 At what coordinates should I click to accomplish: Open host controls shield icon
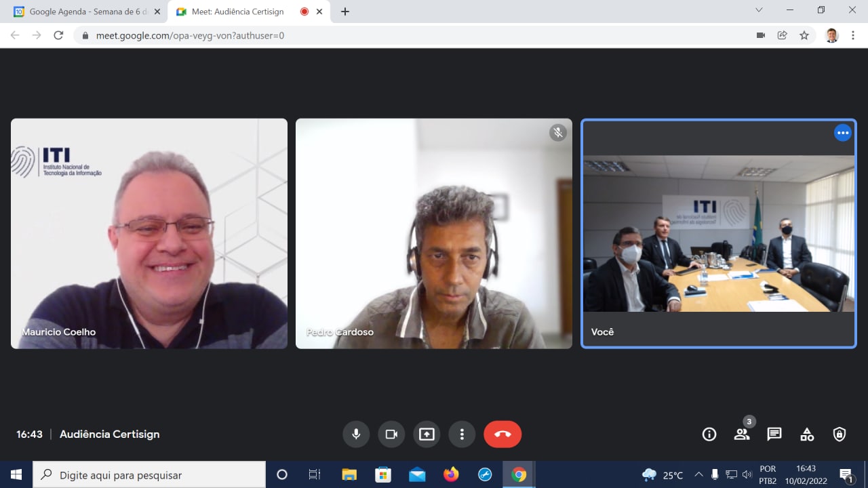(839, 434)
